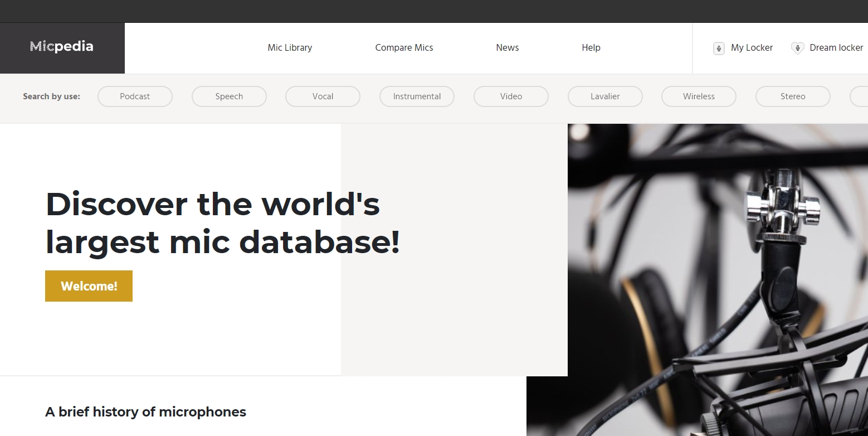Click the Micpedia logo
Screen dimensions: 868x436
point(61,46)
